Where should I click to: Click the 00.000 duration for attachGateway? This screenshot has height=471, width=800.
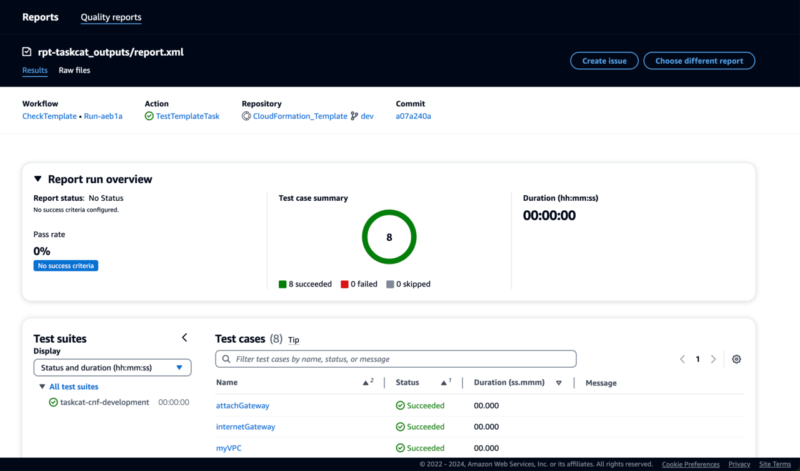point(486,406)
